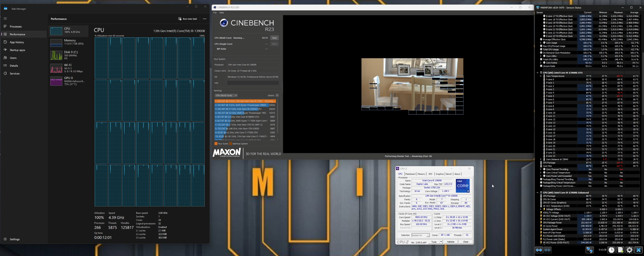Expand Core Power Limit Exceeded row
Viewport: 644px width, 256px height.
pos(541,176)
